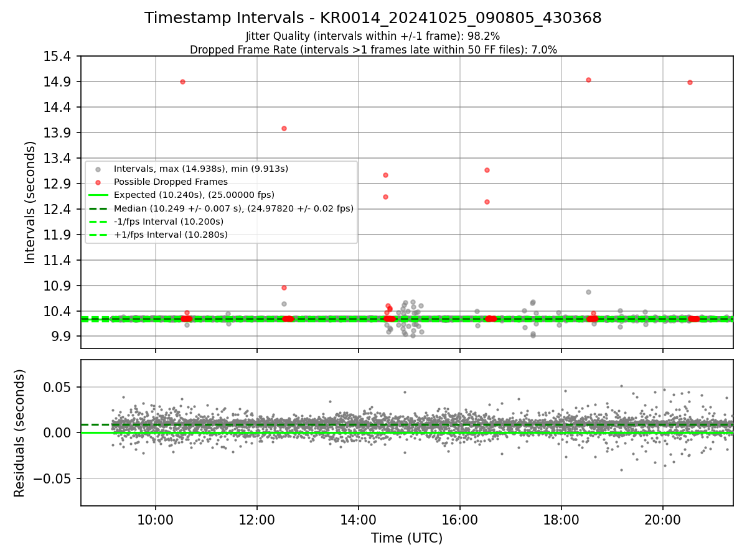
Task: Click the 14:00 time axis tick label
Action: (x=359, y=521)
